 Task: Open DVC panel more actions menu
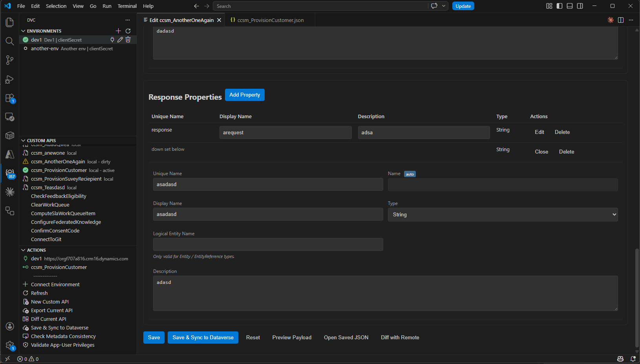click(128, 20)
